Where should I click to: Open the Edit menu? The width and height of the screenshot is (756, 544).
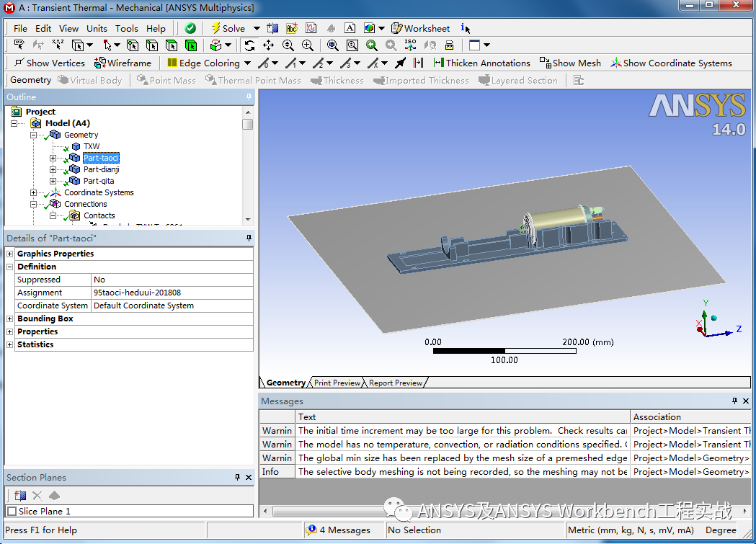(x=43, y=28)
